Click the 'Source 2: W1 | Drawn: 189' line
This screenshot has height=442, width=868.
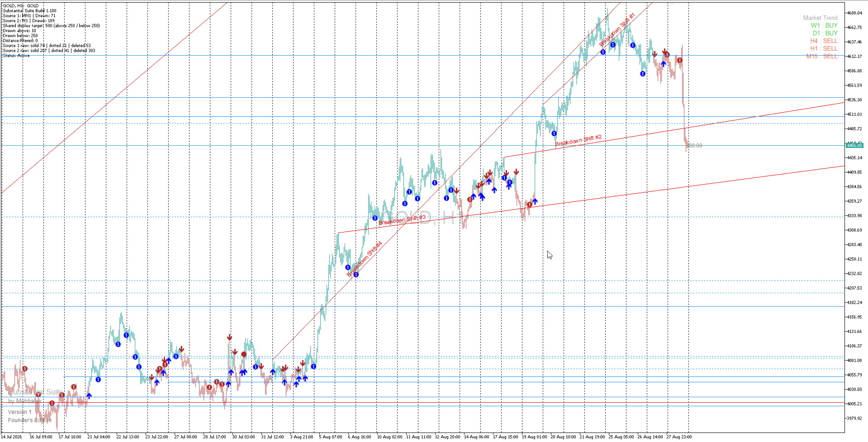[x=28, y=21]
